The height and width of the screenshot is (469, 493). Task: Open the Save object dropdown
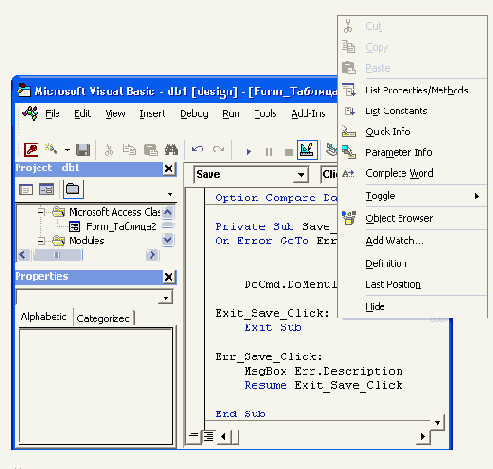[x=301, y=175]
